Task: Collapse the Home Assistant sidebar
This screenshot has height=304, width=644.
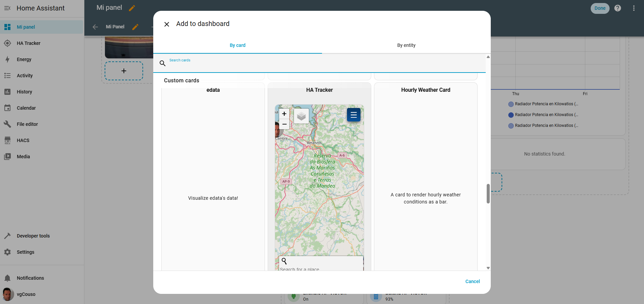Action: (x=7, y=8)
